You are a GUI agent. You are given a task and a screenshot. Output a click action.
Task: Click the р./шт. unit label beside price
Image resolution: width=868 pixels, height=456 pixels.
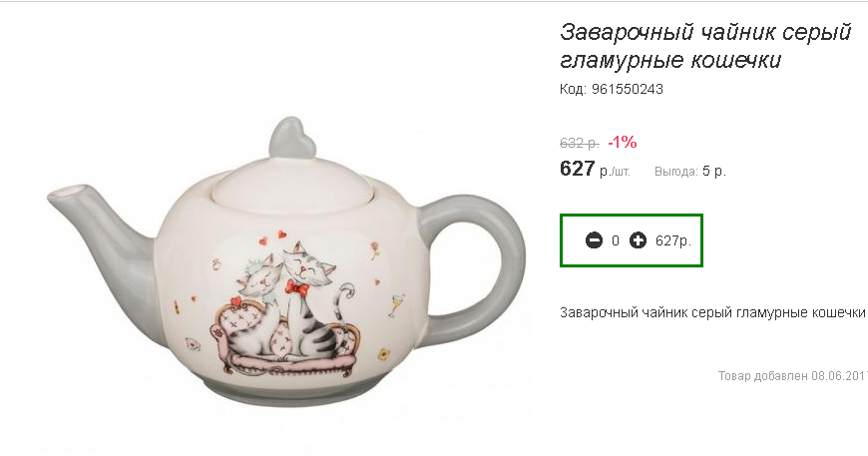615,172
